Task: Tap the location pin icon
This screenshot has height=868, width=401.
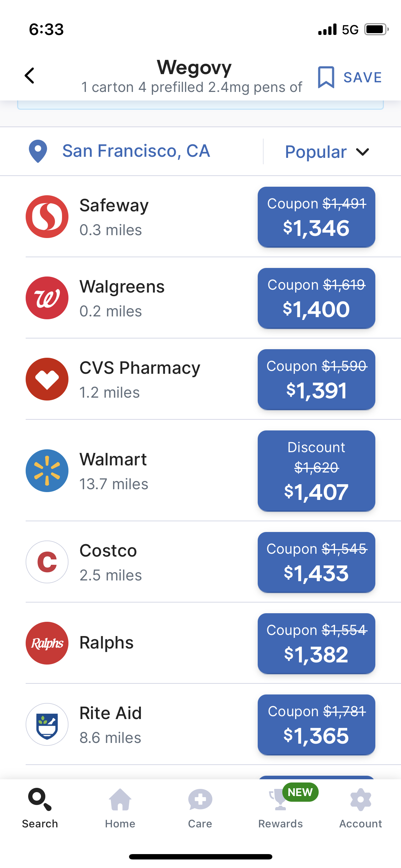Action: [x=38, y=151]
